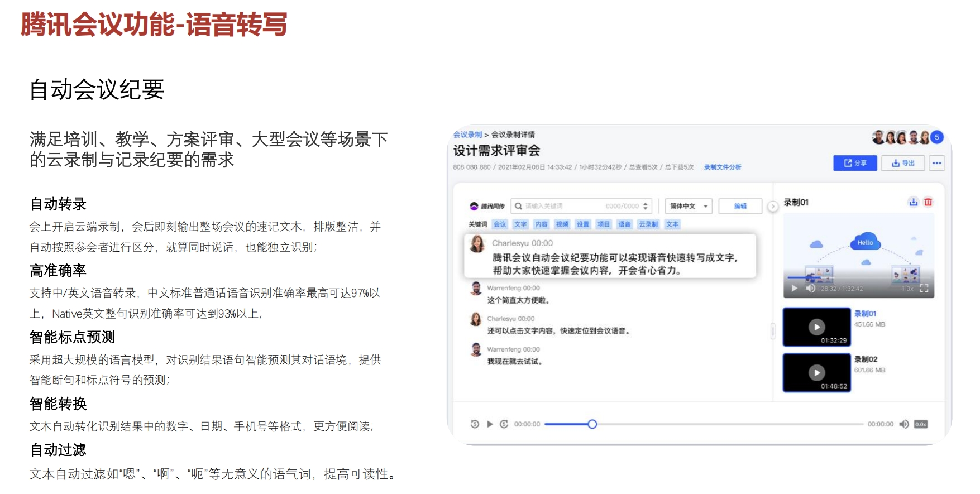Select the 云录制 keyword tag
This screenshot has width=980, height=494.
pos(648,224)
